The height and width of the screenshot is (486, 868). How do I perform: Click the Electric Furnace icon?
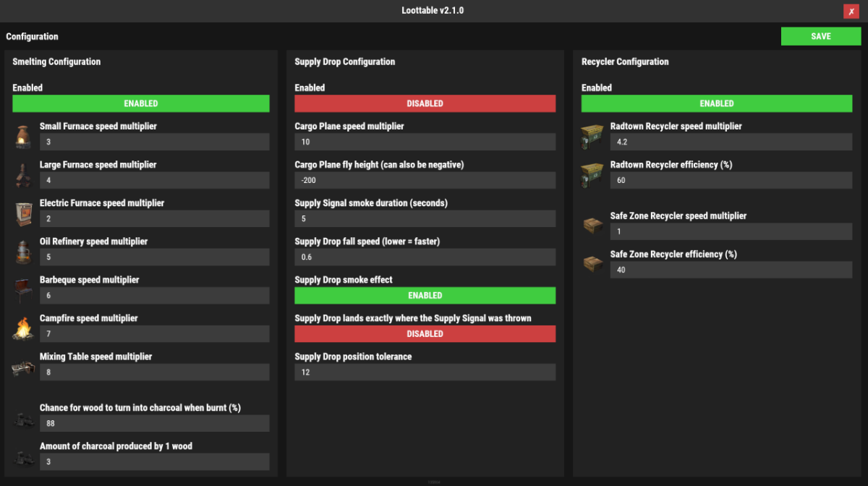(23, 213)
